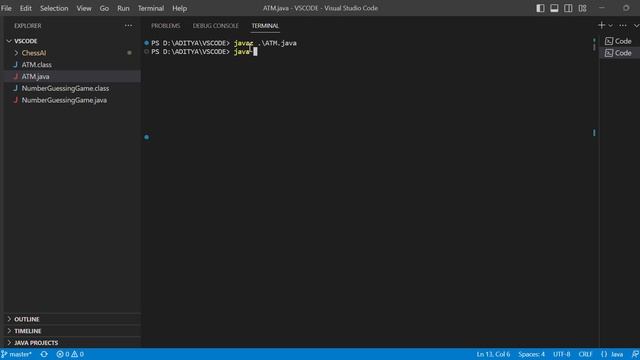Switch to DEBUG CONSOLE tab
This screenshot has width=640, height=360.
point(216,26)
